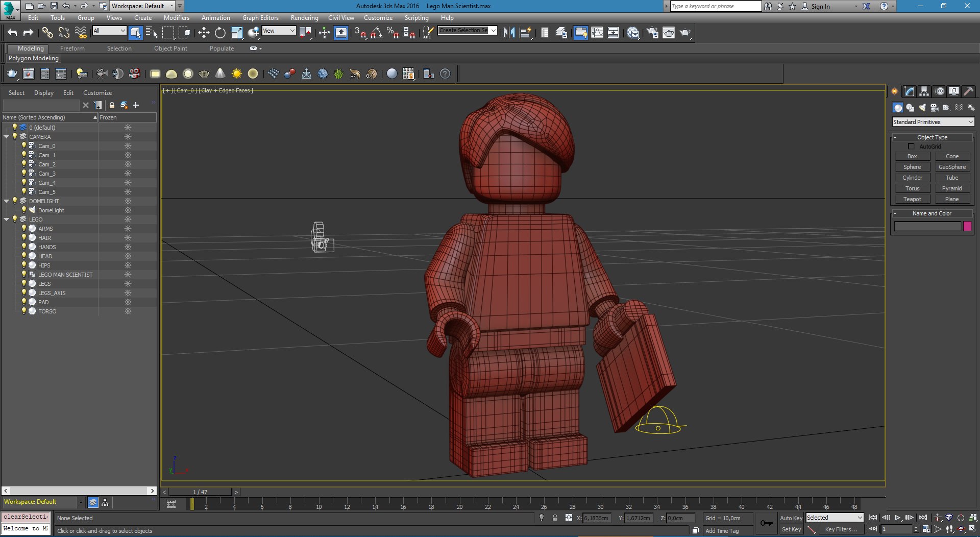The width and height of the screenshot is (980, 537).
Task: Click the time slider showing 1 / 47
Action: pos(200,492)
